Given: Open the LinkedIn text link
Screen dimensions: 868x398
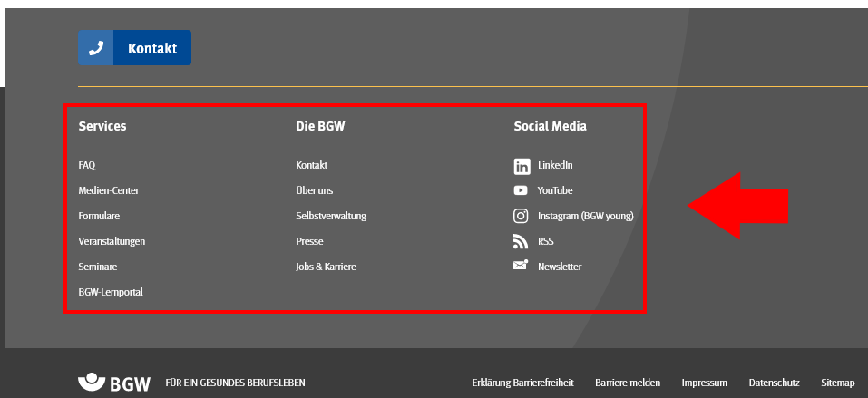Looking at the screenshot, I should [x=555, y=165].
